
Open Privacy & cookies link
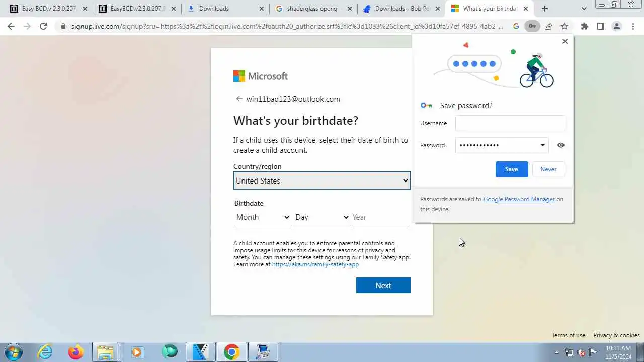tap(616, 335)
